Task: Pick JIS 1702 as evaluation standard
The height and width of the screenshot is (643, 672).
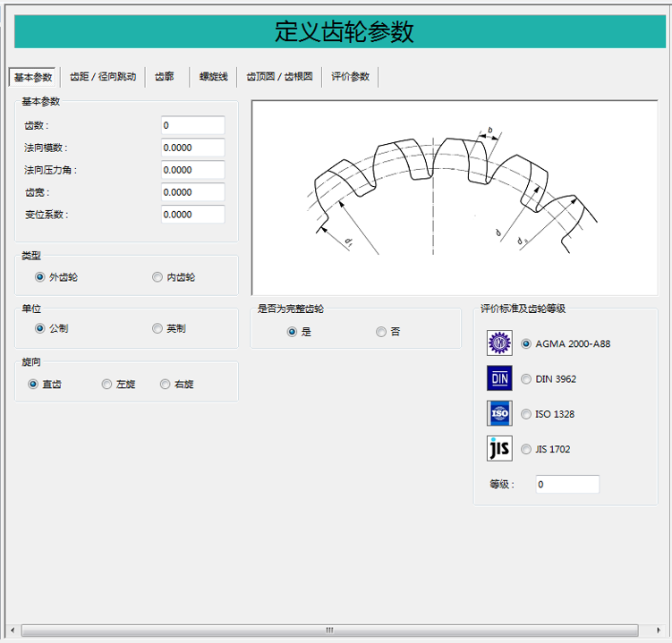Action: 526,449
